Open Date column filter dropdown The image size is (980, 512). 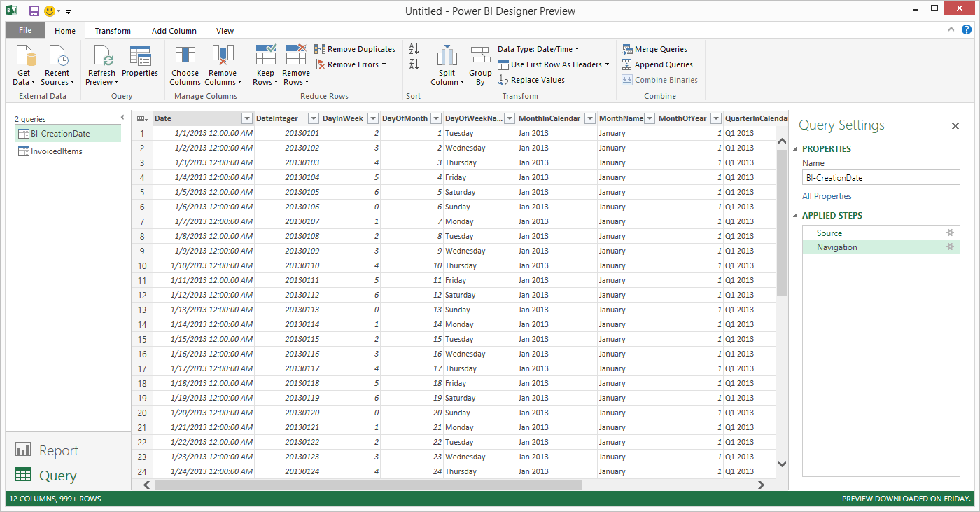(246, 118)
